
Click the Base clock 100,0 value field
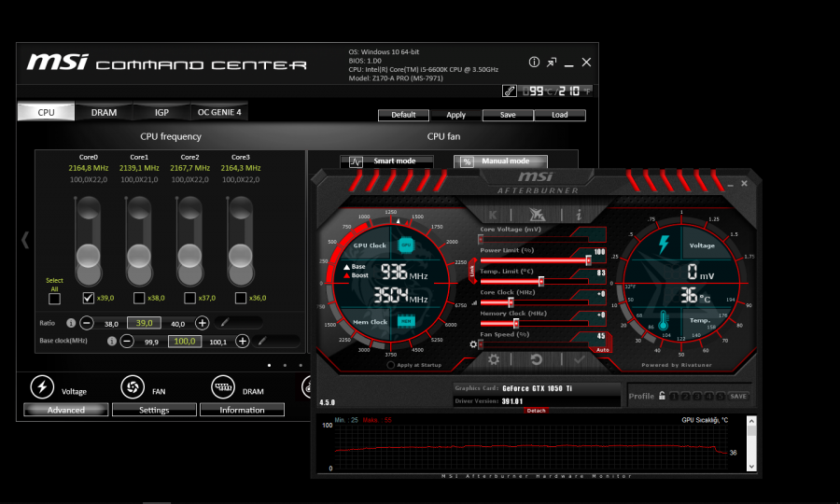coord(185,342)
